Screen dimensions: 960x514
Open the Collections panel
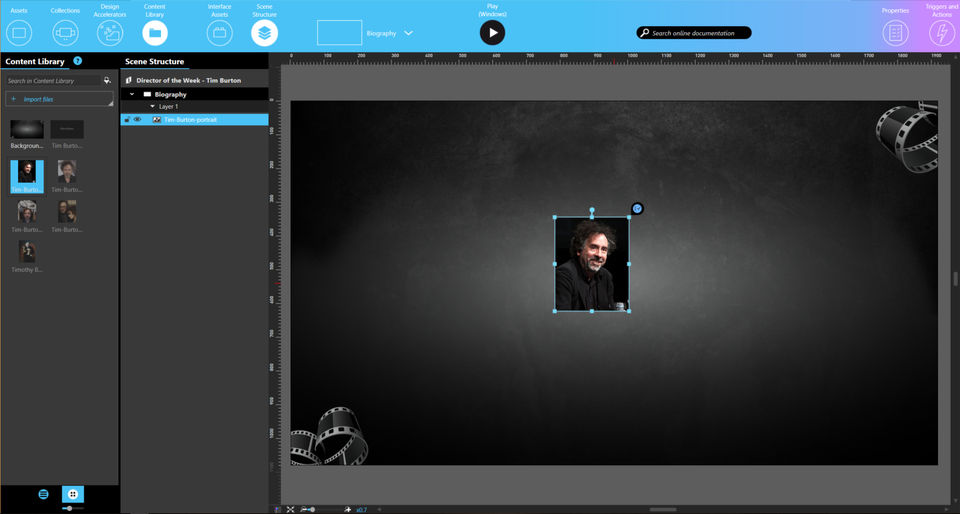click(65, 33)
